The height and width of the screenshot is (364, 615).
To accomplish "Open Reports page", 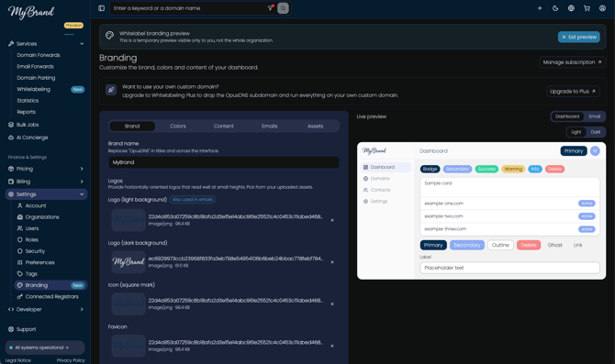I will point(27,112).
